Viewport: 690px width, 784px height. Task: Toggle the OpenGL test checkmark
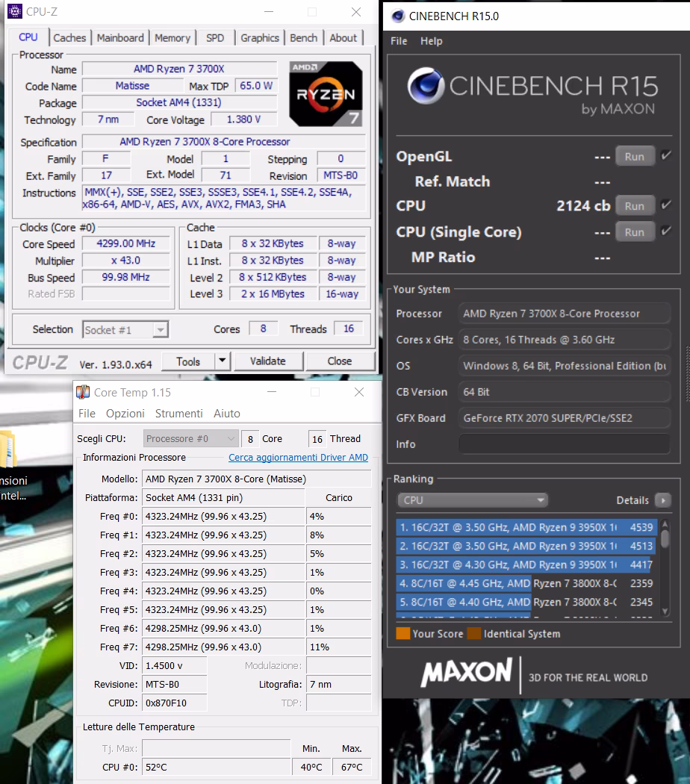666,155
